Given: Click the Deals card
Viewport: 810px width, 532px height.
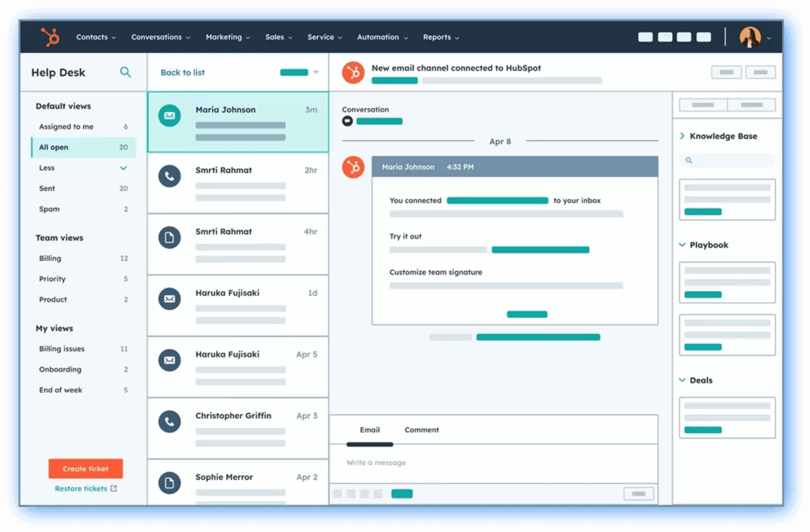Looking at the screenshot, I should click(728, 417).
